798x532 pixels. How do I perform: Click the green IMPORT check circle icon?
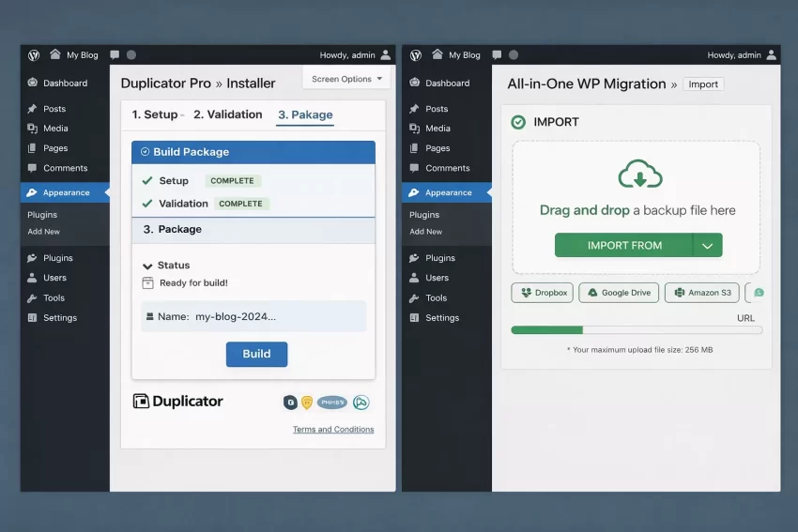(x=518, y=122)
